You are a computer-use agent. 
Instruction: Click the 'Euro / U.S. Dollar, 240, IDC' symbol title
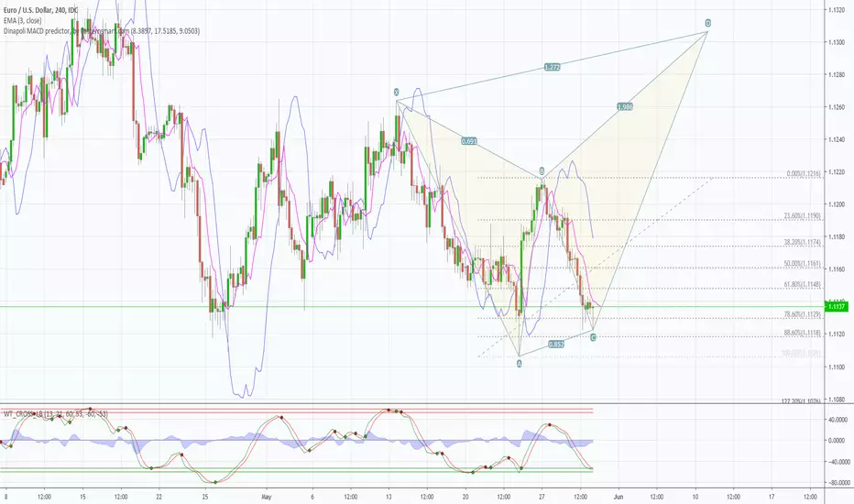pyautogui.click(x=40, y=10)
